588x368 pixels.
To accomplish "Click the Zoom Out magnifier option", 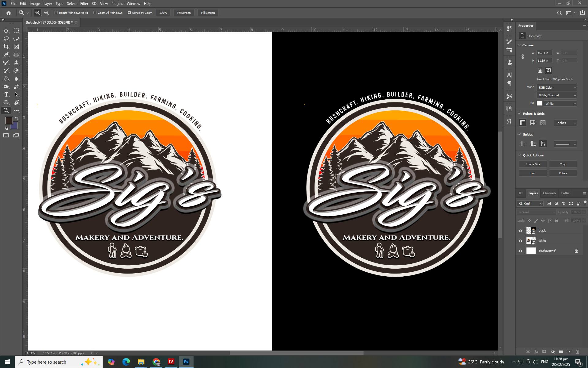I will pos(47,13).
